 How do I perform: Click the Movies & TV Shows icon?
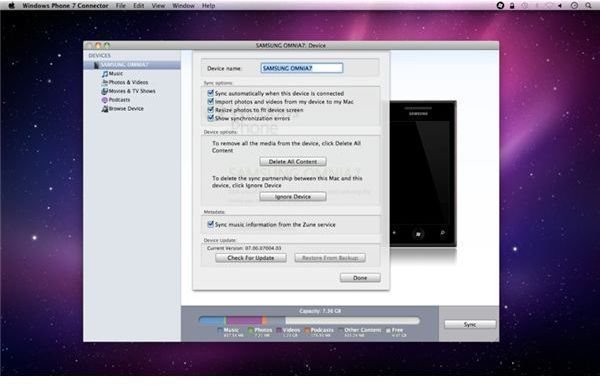click(104, 91)
